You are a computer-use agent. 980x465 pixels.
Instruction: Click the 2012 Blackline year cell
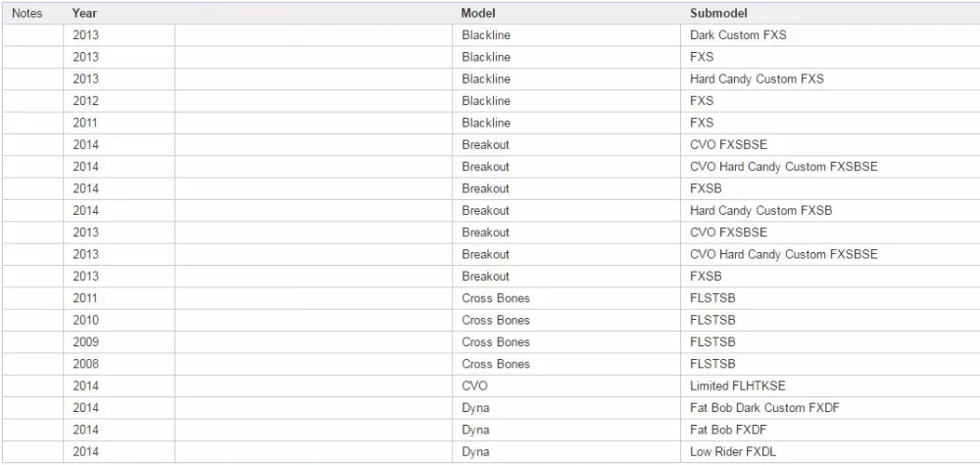tap(119, 101)
